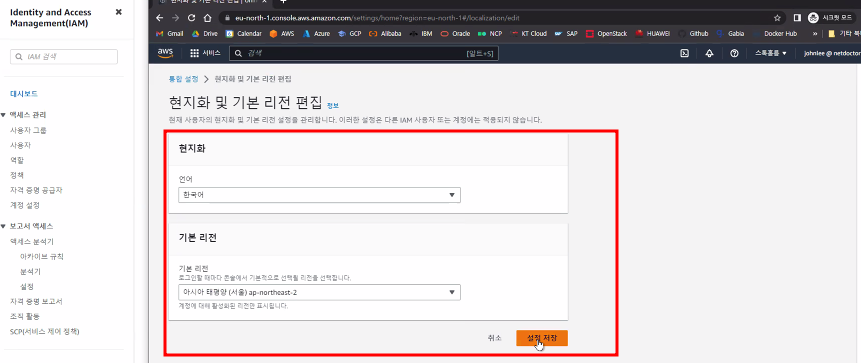Open Oracle bookmark

tap(455, 33)
